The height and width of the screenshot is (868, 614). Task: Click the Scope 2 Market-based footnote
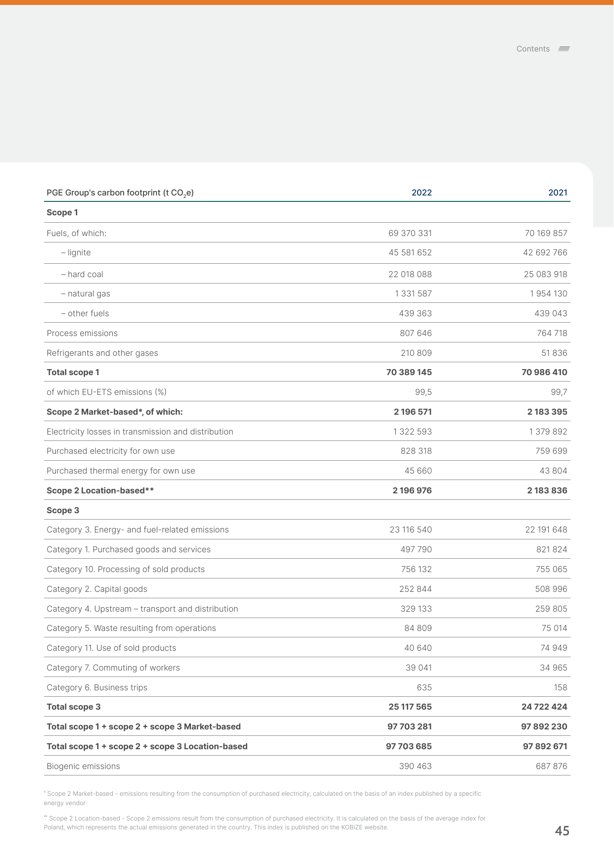[x=262, y=798]
